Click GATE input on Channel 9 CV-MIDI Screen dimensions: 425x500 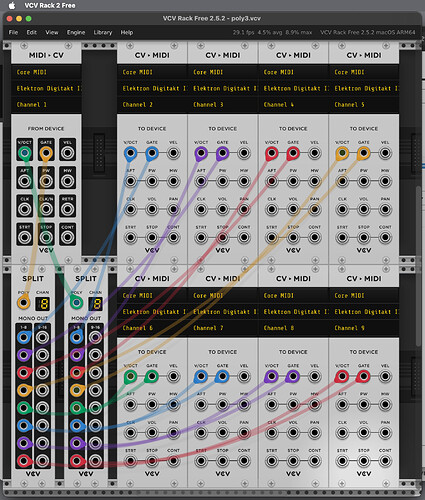(364, 377)
